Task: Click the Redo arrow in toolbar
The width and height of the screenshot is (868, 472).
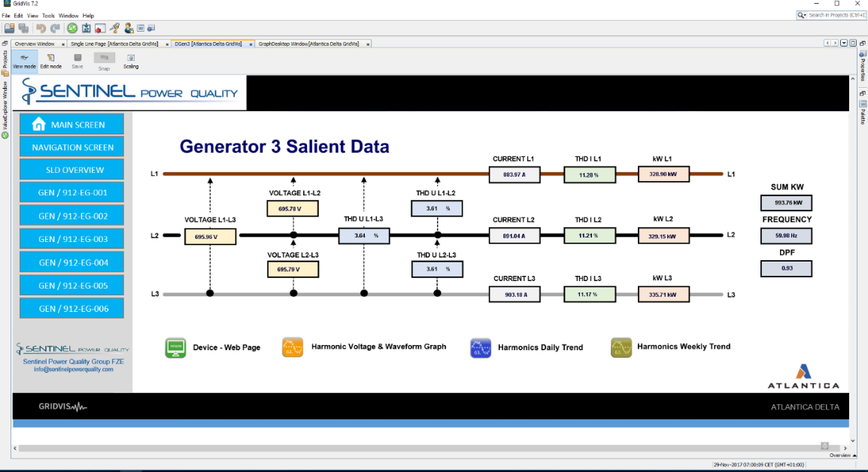Action: [x=56, y=28]
